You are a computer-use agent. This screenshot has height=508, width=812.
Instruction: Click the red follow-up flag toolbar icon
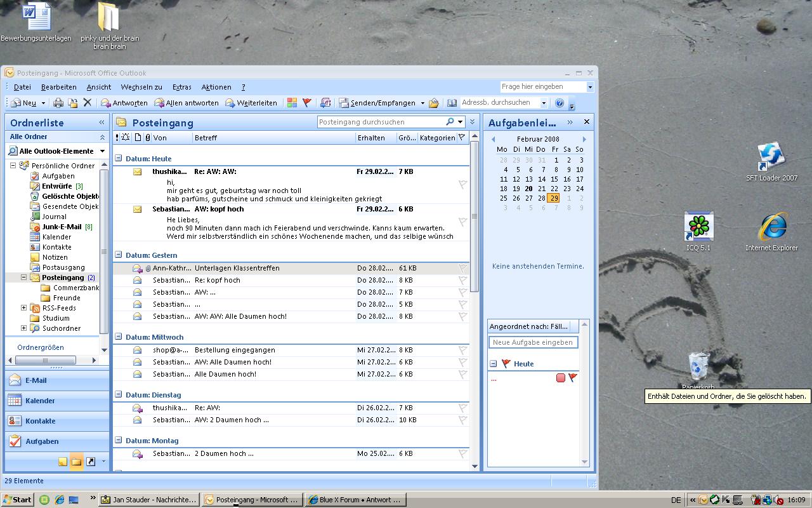307,103
